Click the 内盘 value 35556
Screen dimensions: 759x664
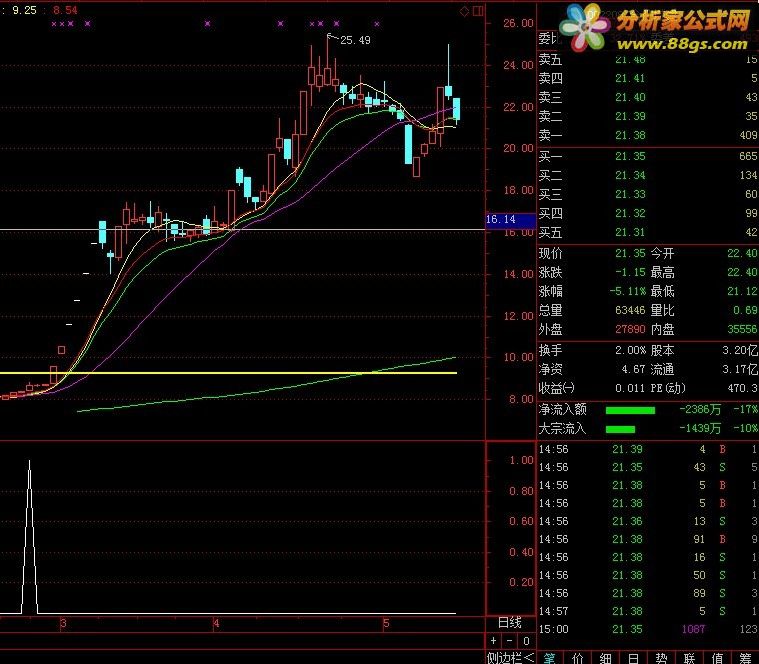743,329
